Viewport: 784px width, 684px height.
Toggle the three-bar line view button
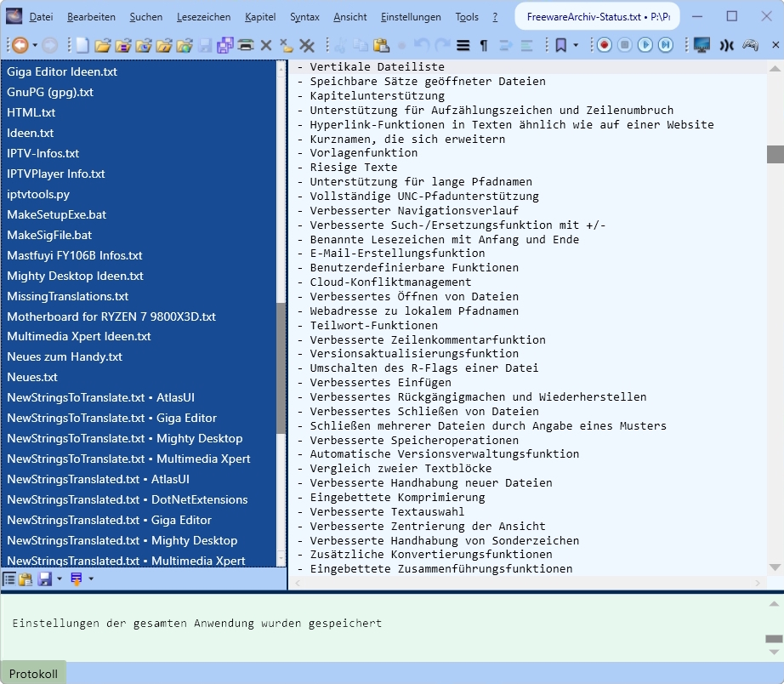coord(463,45)
